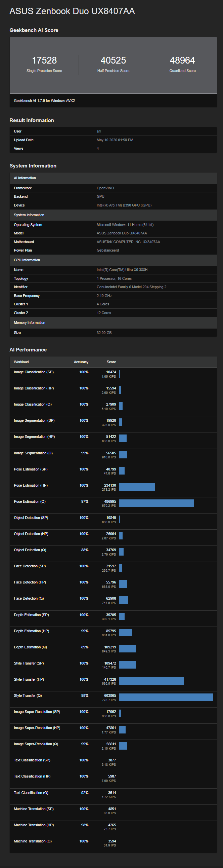The image size is (223, 868).
Task: Click the Single Precision Score 17528
Action: (44, 60)
